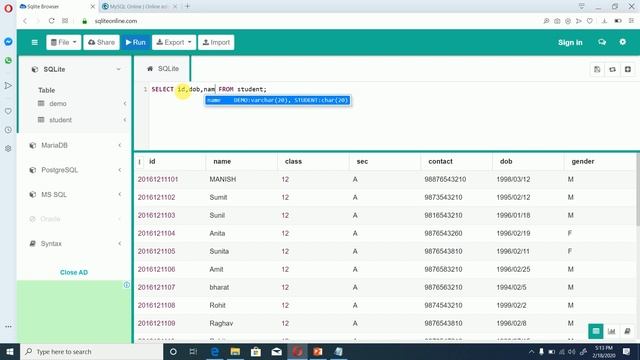640x360 pixels.
Task: Open a new browser tab
Action: [x=187, y=6]
